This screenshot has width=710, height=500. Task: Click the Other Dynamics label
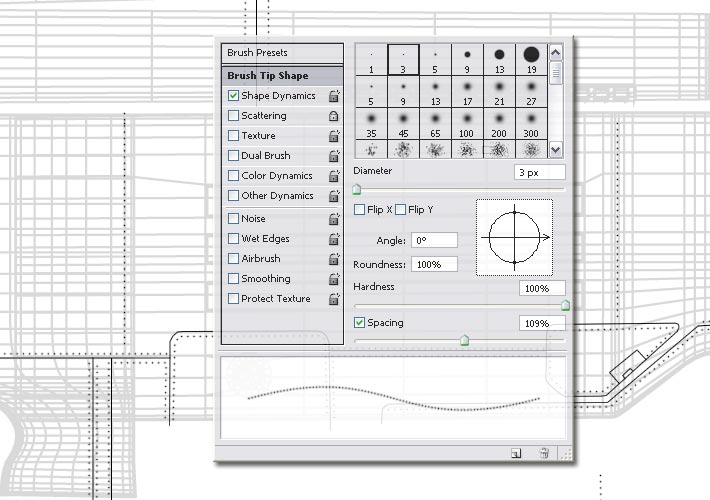[x=277, y=196]
